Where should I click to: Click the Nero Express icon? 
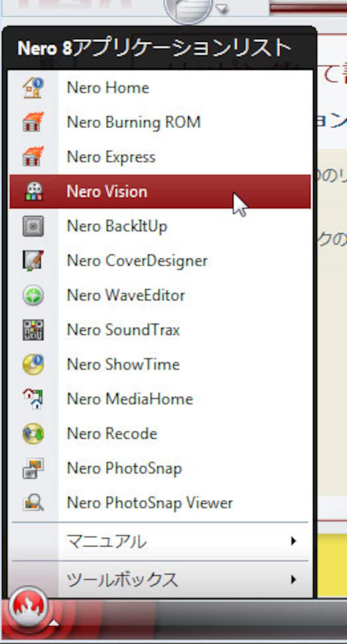[x=33, y=157]
